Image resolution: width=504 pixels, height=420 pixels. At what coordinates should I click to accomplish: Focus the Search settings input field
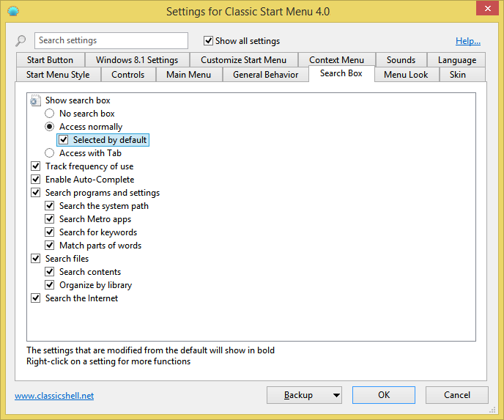pos(111,40)
